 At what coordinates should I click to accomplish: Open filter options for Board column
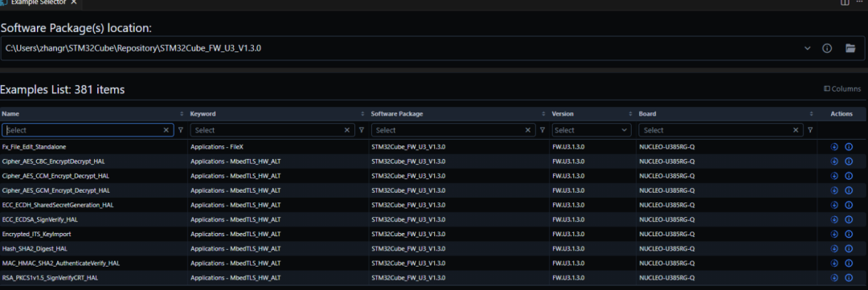coord(810,130)
